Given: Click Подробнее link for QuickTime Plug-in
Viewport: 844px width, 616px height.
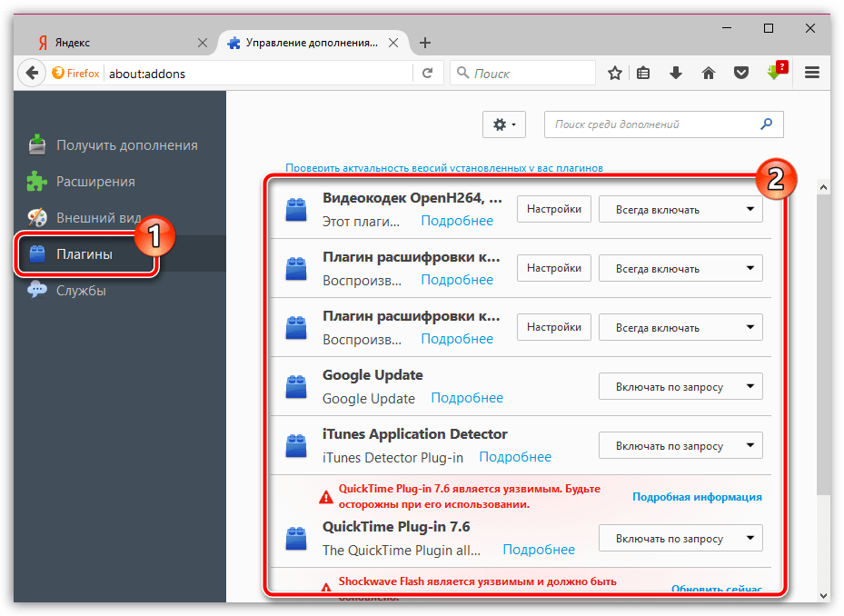Looking at the screenshot, I should [539, 550].
